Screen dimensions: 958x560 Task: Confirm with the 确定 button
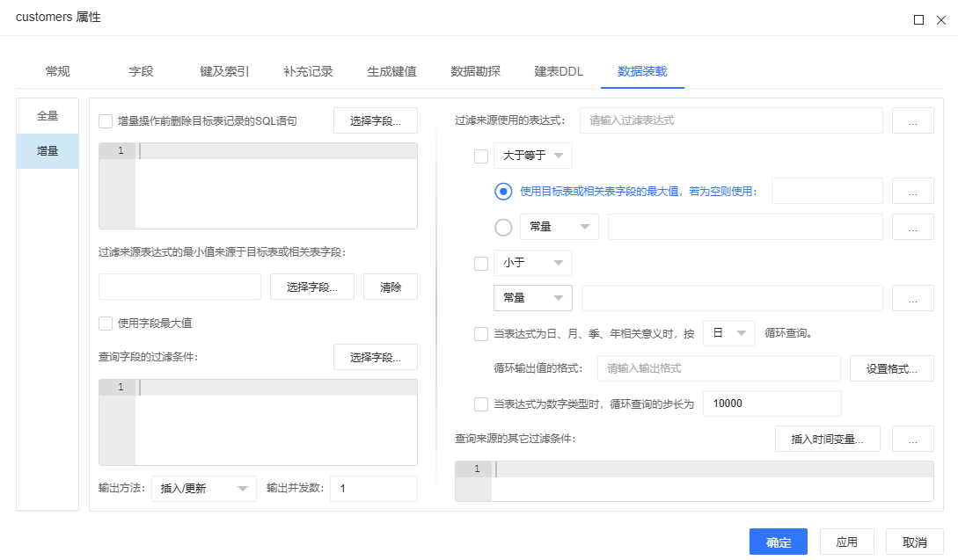pos(779,542)
